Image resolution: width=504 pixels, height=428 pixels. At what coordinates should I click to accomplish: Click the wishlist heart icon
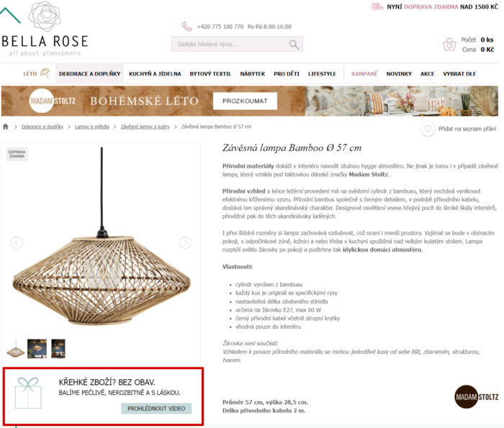(428, 129)
